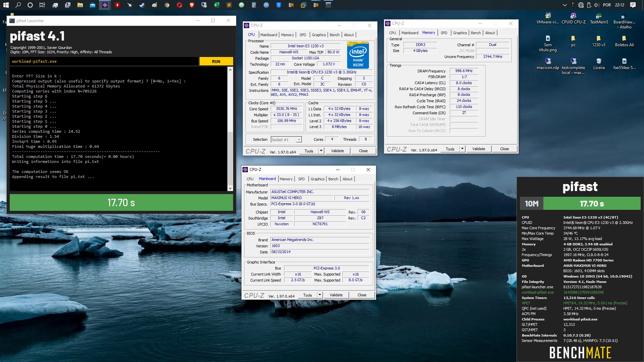Click the workload-pifast.exe input field
Viewport: 644px width, 362px height.
(104, 61)
